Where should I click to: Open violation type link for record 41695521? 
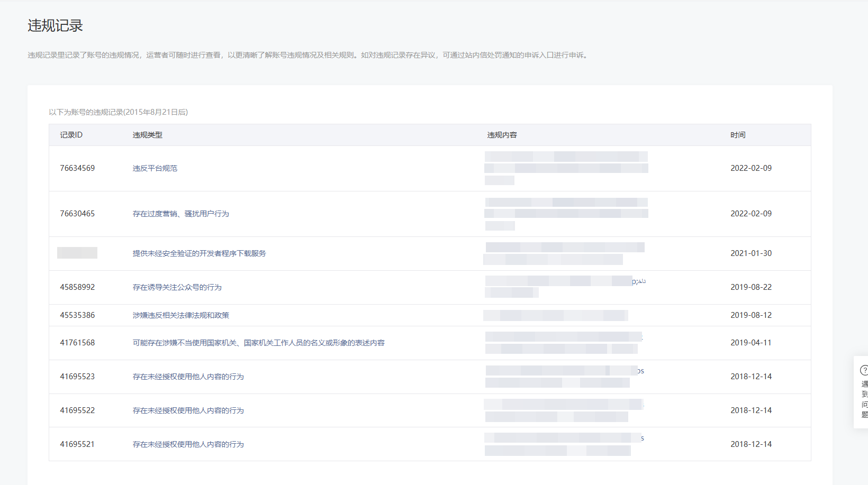188,444
